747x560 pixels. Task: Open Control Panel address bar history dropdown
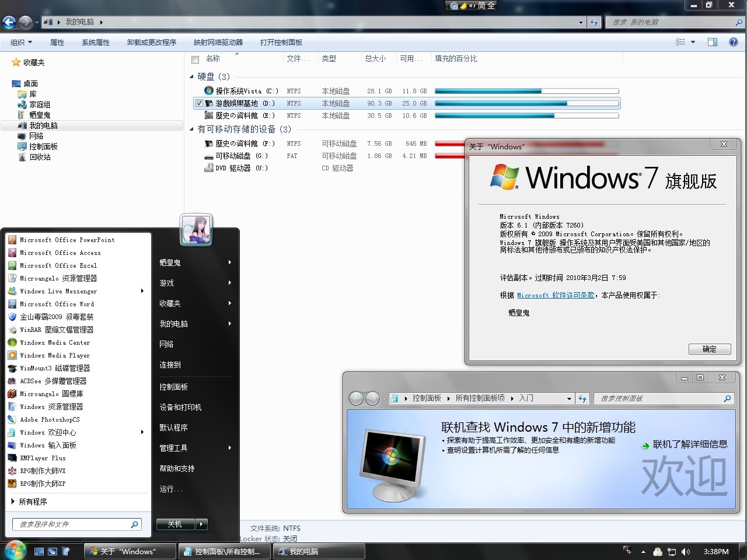pos(569,398)
